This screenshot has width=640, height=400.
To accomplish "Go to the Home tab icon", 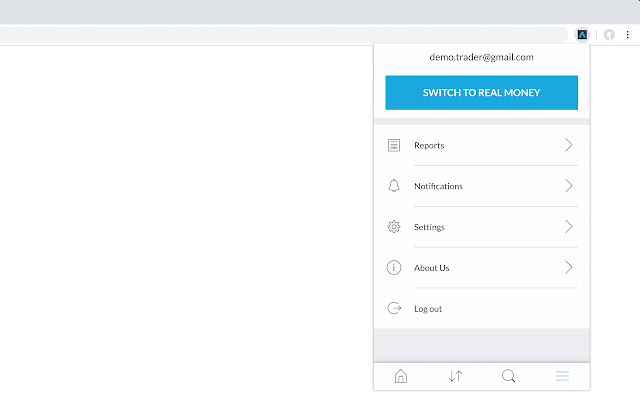I will 401,376.
